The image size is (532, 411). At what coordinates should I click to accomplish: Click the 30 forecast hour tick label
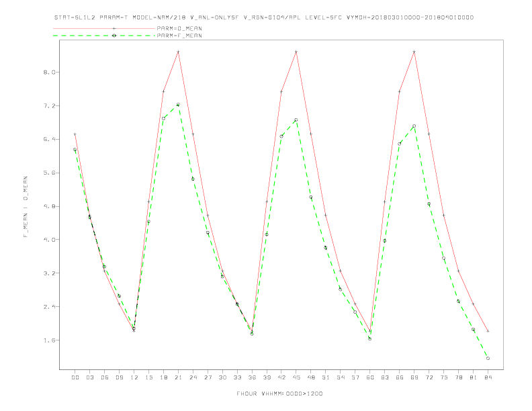click(222, 377)
